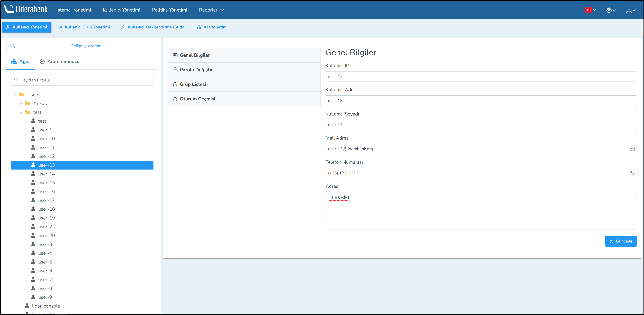The width and height of the screenshot is (644, 315).
Task: Select user-17 in the tree
Action: [x=47, y=200]
